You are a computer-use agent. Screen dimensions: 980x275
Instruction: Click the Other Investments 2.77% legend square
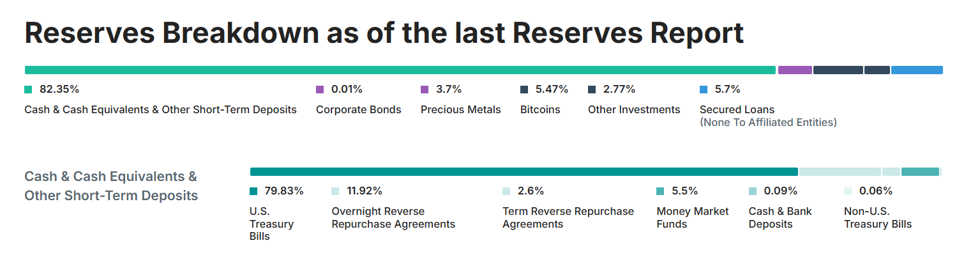(x=592, y=90)
